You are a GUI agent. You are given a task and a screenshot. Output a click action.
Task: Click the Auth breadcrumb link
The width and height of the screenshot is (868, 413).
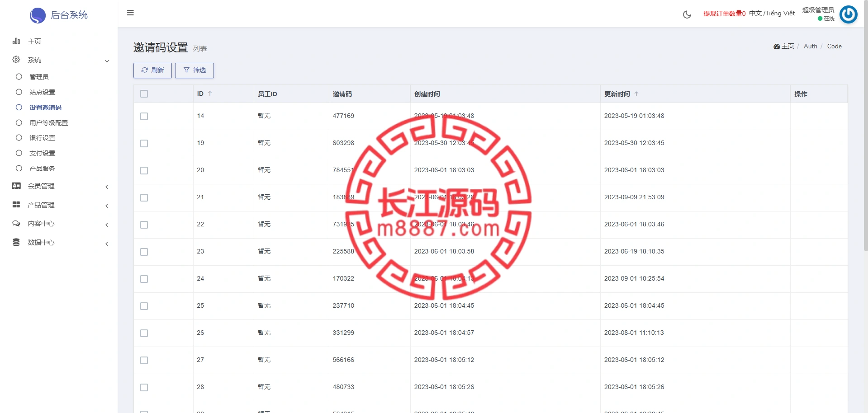(x=810, y=47)
